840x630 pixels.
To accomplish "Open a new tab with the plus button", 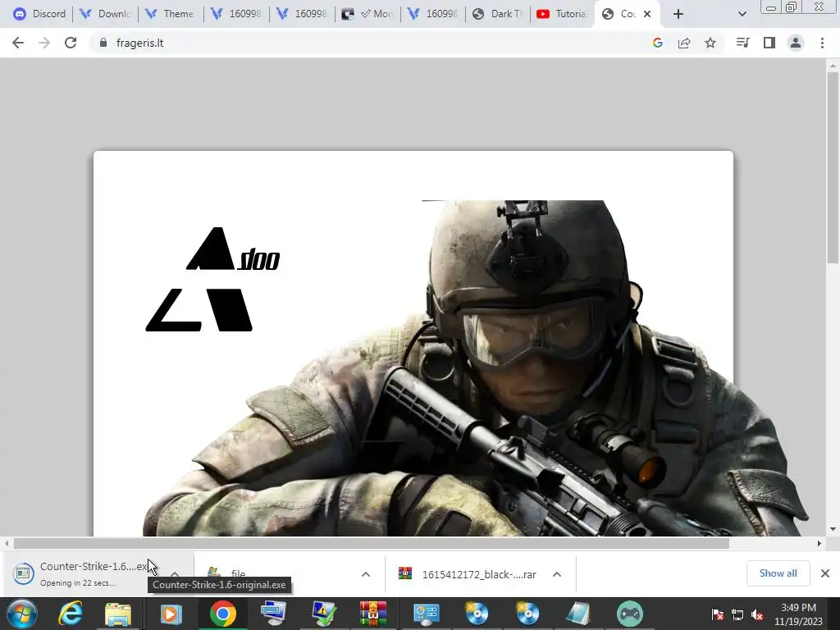I will [x=678, y=14].
